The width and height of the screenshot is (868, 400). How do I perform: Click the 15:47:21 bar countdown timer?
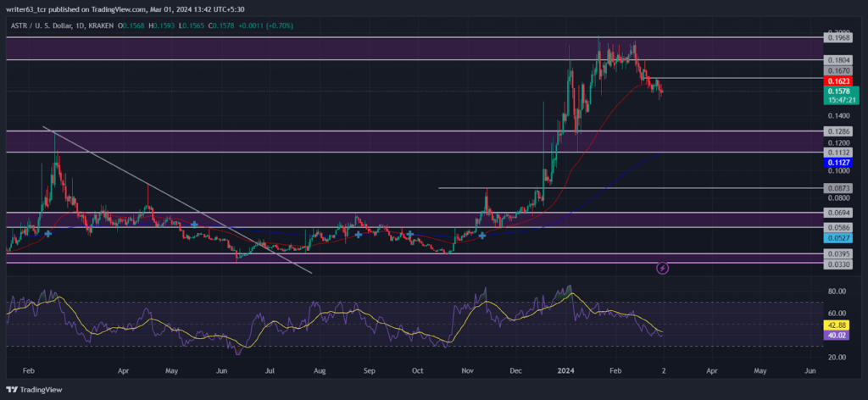point(842,101)
